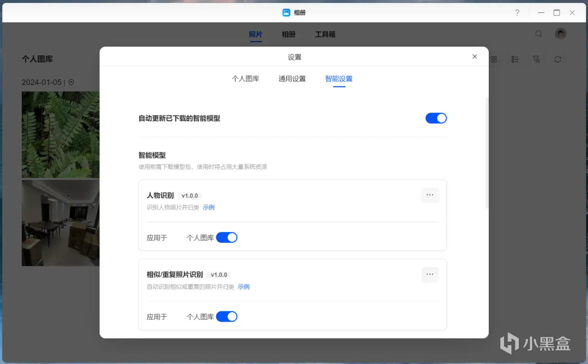Open the 通用设置 tab
588x364 pixels.
[292, 78]
